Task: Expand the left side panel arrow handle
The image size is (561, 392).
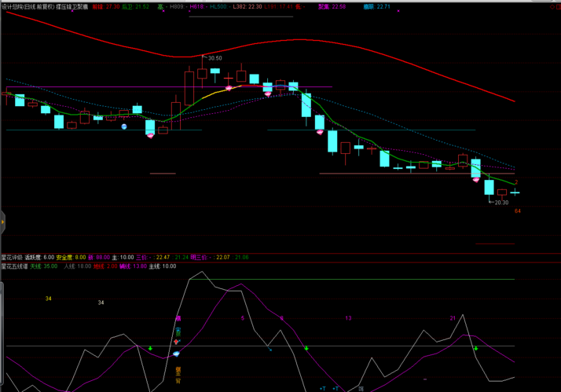Action: coord(2,222)
